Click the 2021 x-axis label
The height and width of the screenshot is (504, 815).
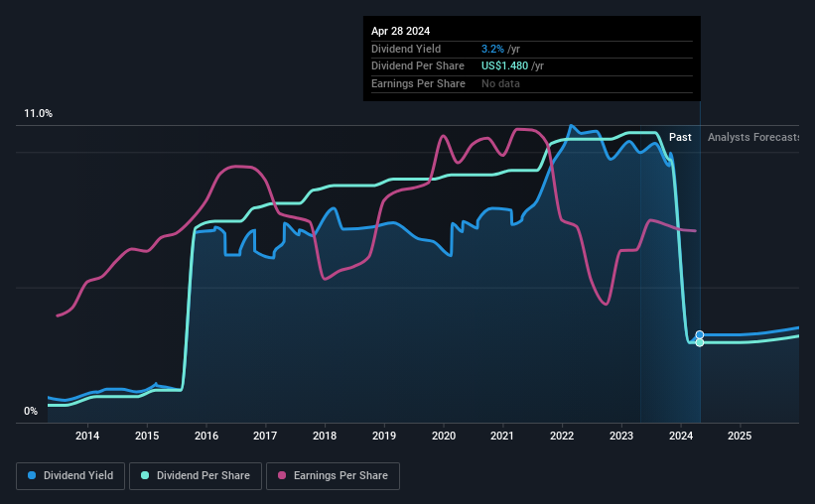point(502,436)
